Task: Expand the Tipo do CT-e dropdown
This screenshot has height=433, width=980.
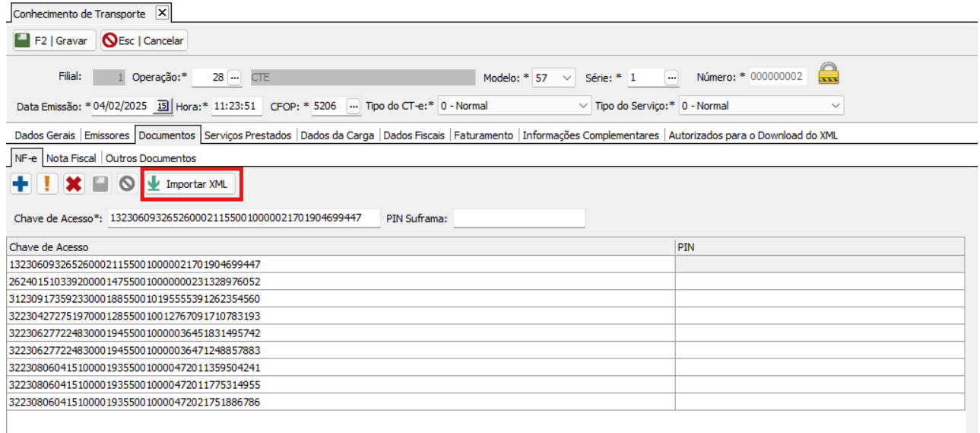Action: pos(583,107)
